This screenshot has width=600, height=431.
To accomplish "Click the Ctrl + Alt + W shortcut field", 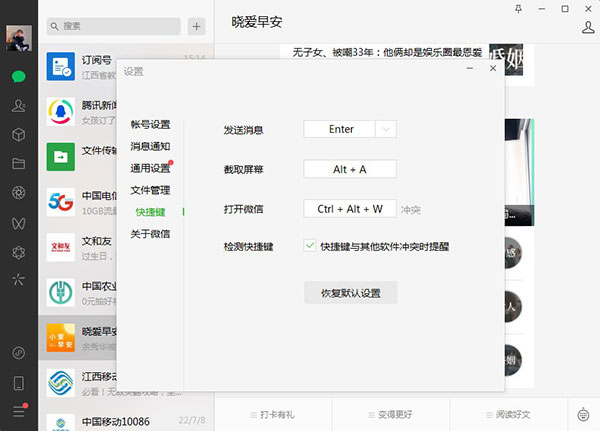I will click(x=350, y=209).
